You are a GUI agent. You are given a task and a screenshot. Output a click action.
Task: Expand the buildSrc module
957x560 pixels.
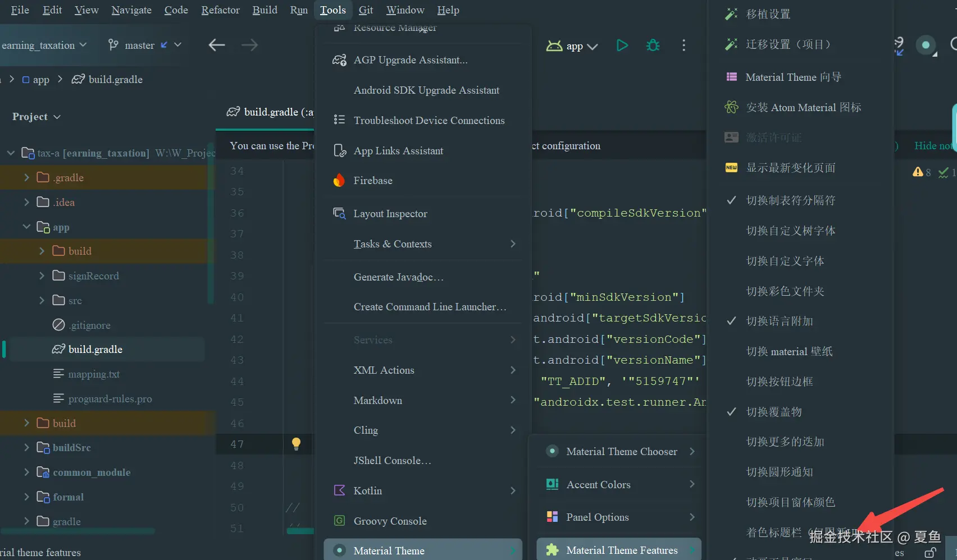(26, 447)
